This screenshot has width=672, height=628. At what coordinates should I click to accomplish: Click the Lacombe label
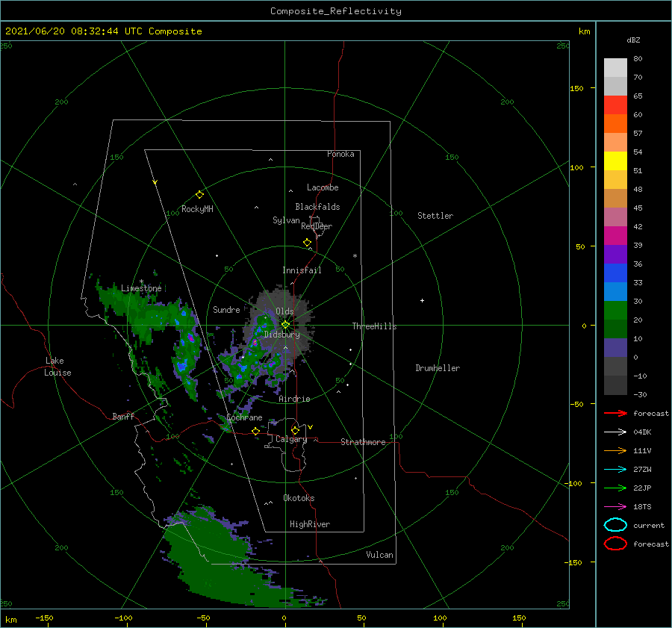(x=323, y=187)
